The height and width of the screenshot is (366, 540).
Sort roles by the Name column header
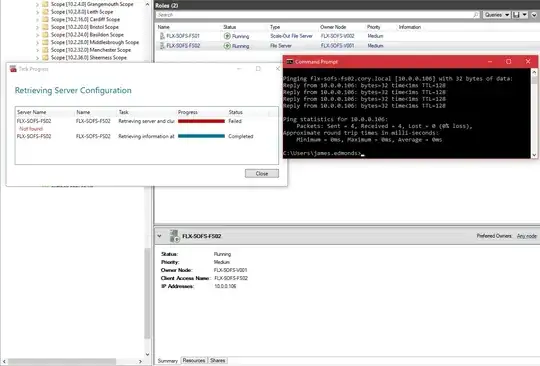click(x=164, y=27)
